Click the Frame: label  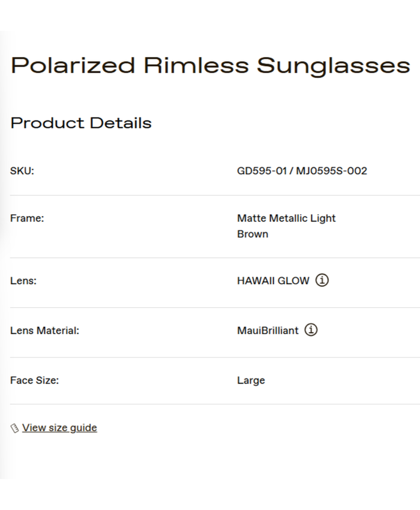[27, 218]
